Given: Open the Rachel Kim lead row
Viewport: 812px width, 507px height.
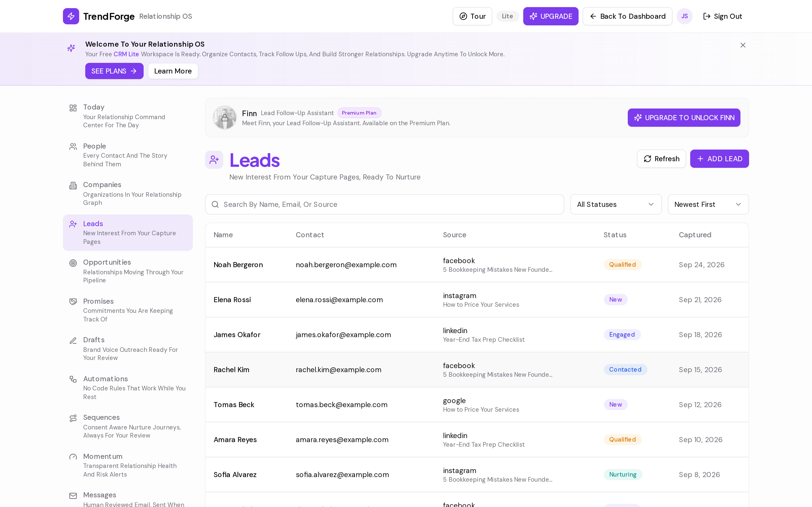Looking at the screenshot, I should coord(477,370).
